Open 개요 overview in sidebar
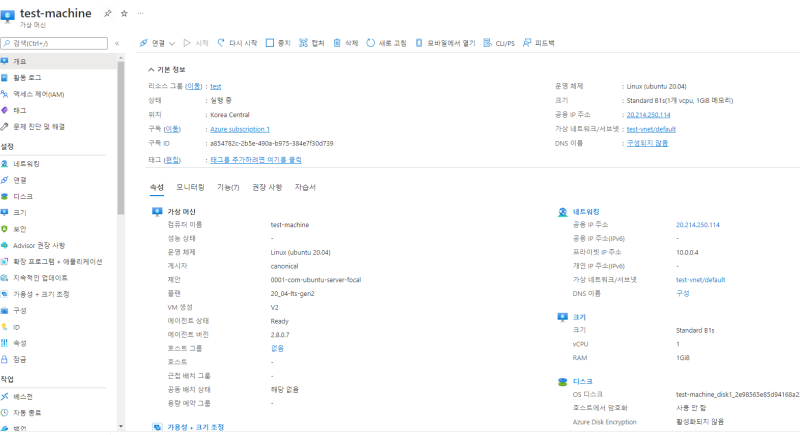The image size is (800, 435). tap(59, 61)
